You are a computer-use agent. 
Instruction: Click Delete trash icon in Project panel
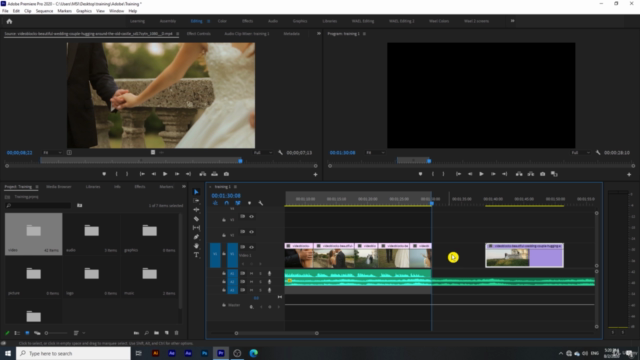(176, 333)
